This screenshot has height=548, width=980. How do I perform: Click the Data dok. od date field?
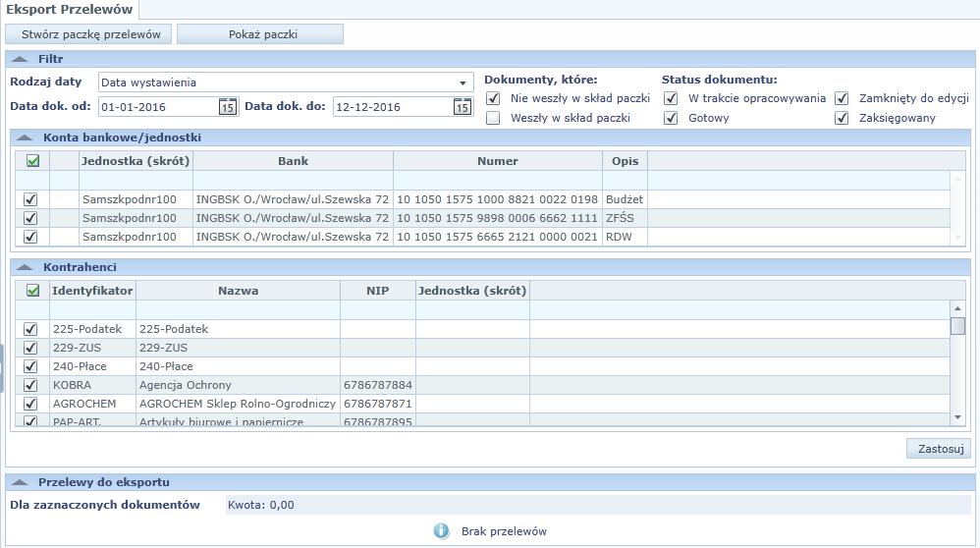[x=159, y=107]
